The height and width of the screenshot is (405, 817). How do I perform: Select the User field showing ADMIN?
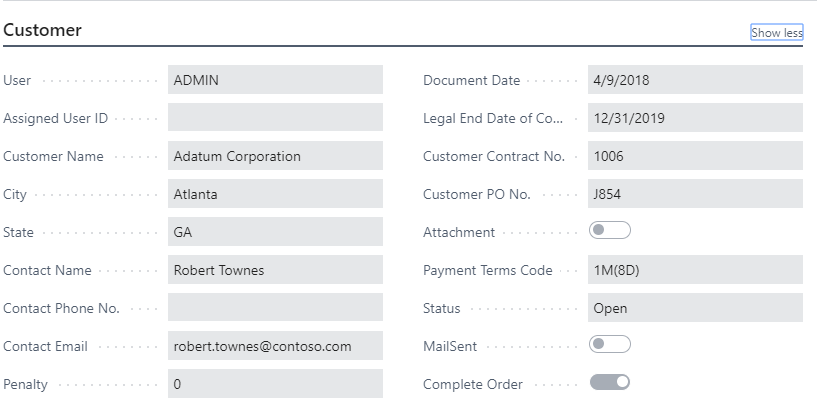[x=275, y=80]
